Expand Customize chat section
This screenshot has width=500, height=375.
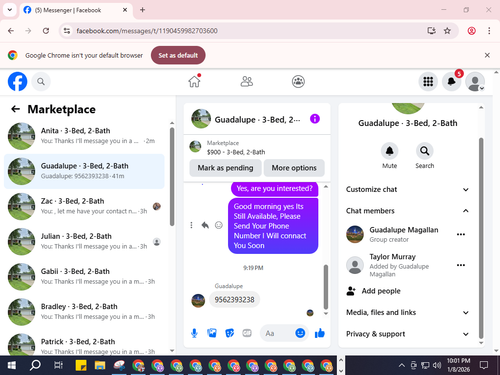407,189
